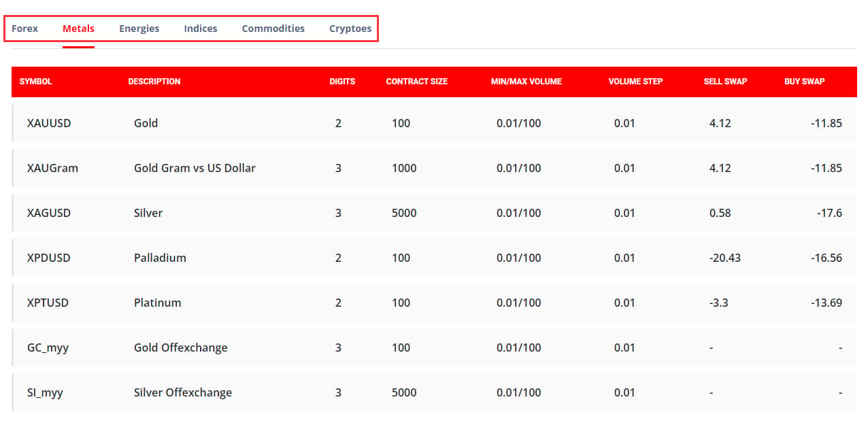Click buy swap -11.85 in XAUUSD row
Image resolution: width=868 pixels, height=423 pixels.
(x=827, y=123)
